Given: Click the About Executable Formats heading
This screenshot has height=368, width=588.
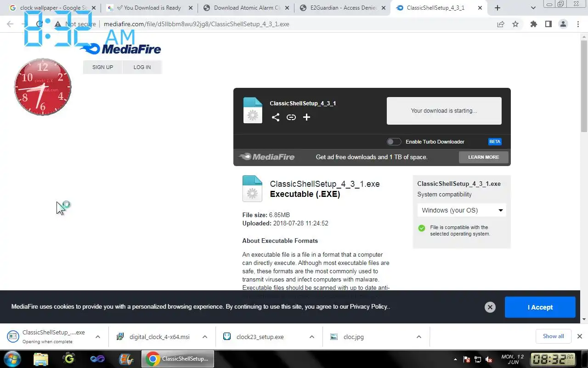Looking at the screenshot, I should [x=280, y=241].
